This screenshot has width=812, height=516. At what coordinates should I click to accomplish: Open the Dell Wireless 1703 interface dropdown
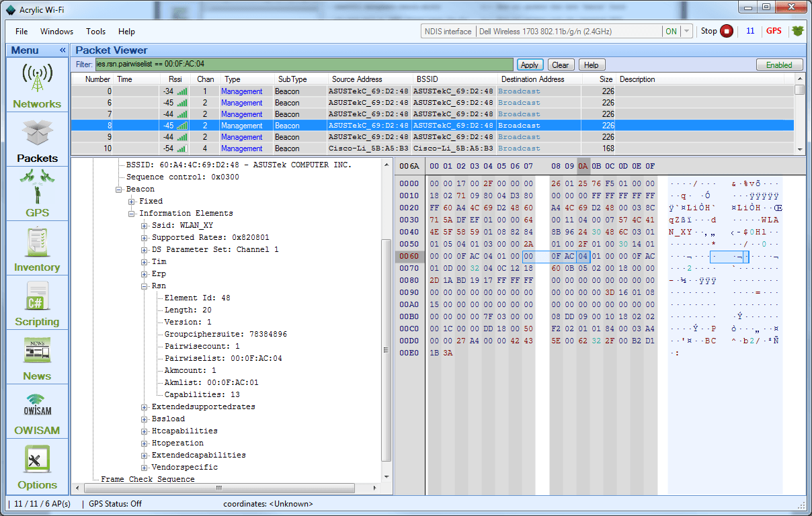tap(569, 31)
